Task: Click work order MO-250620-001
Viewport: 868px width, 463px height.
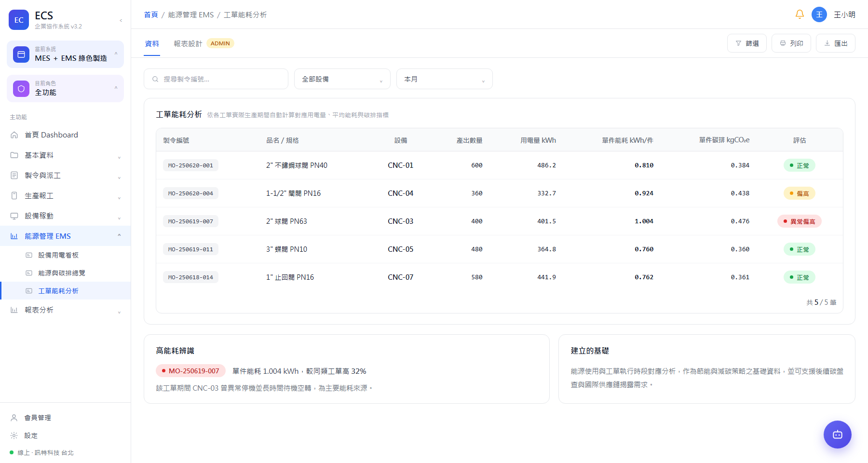Action: (190, 165)
